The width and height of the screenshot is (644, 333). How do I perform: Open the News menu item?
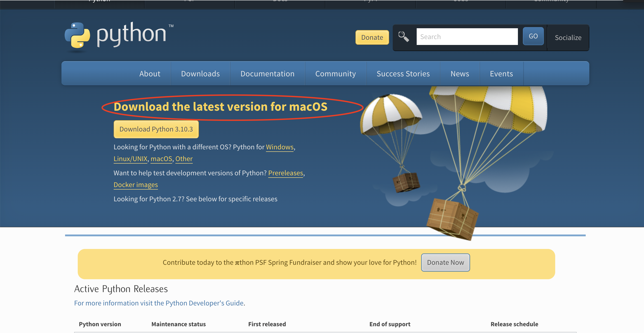pyautogui.click(x=460, y=74)
